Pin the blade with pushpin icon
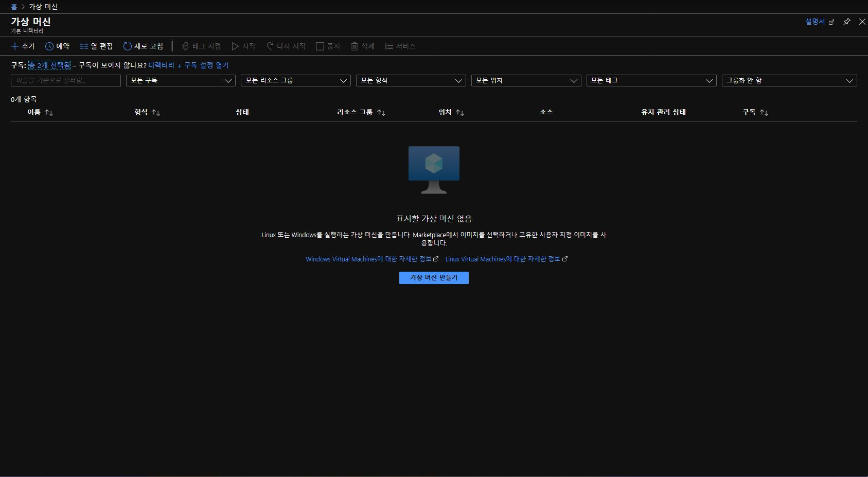 [846, 22]
